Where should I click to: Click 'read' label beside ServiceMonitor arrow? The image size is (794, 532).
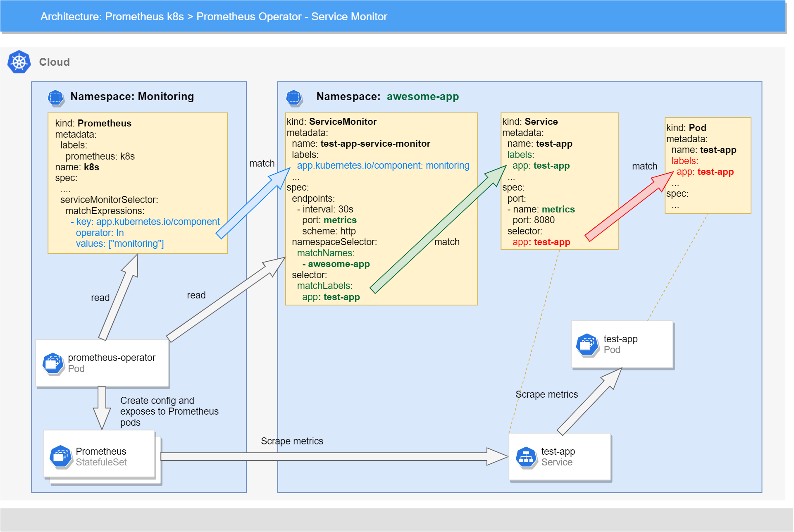tap(196, 295)
